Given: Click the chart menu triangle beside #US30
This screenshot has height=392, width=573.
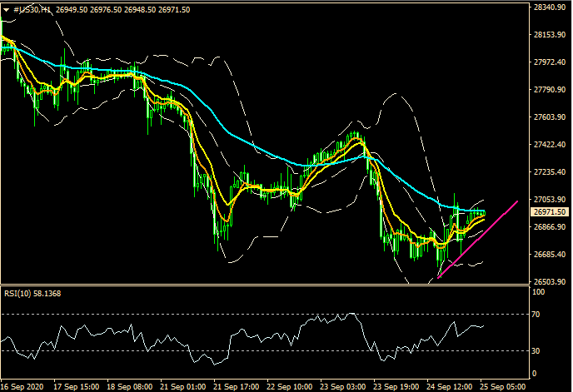Looking at the screenshot, I should pyautogui.click(x=6, y=8).
